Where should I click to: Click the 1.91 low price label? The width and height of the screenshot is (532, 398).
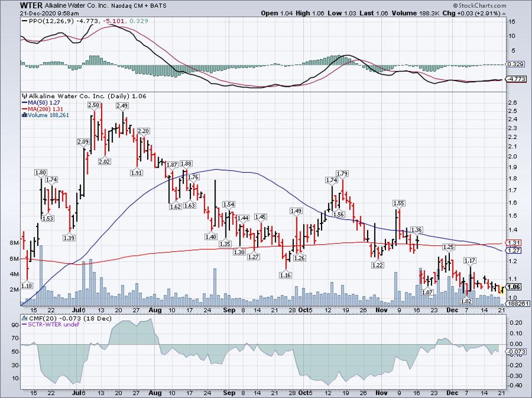tap(137, 173)
